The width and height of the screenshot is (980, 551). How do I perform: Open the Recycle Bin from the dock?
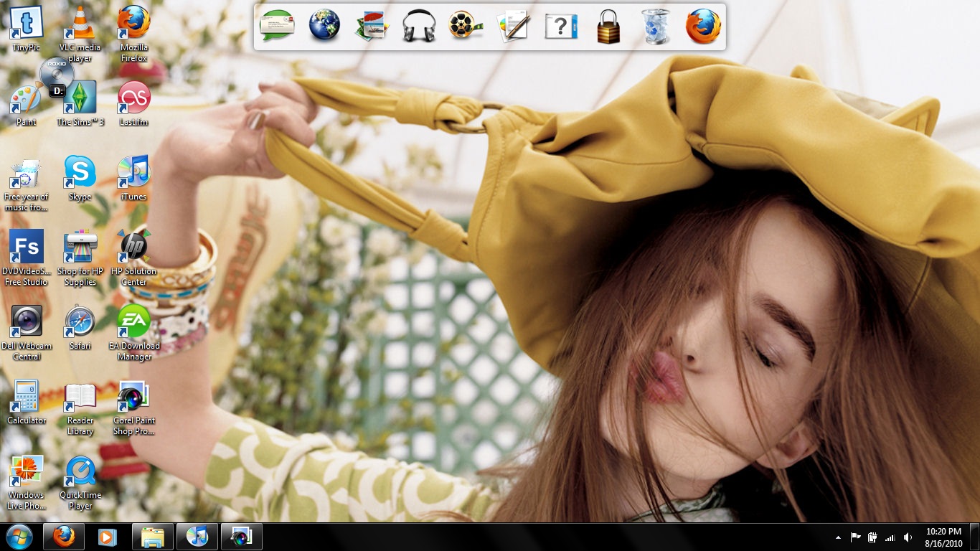655,27
